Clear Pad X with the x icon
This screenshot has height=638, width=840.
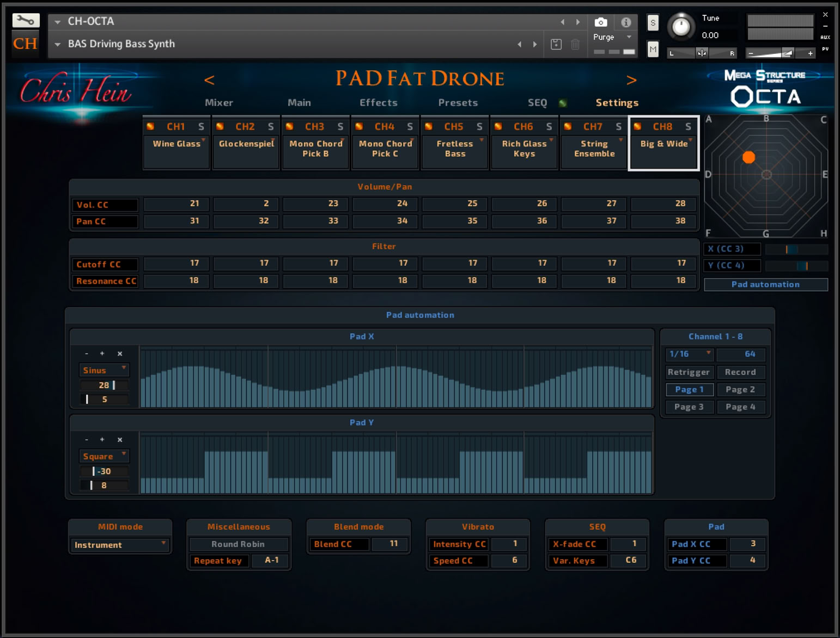(120, 354)
